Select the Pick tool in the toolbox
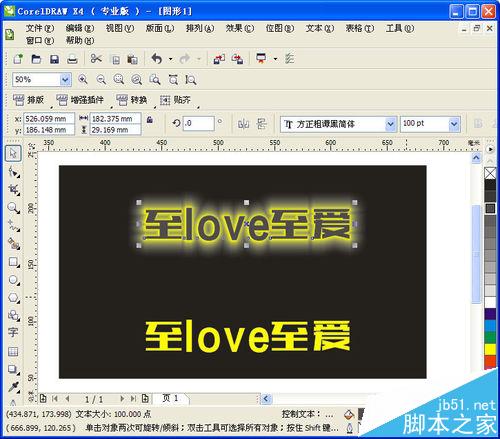This screenshot has width=500, height=439. 13,153
